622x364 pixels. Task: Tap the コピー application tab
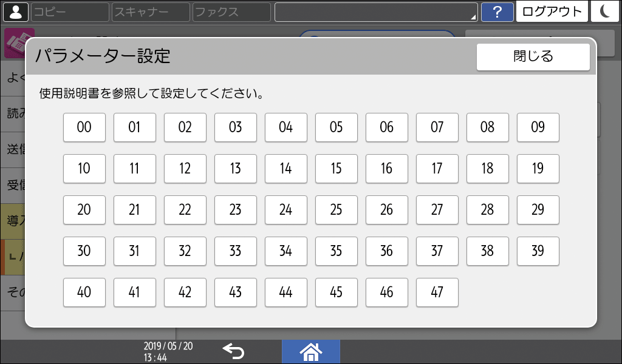[x=69, y=12]
